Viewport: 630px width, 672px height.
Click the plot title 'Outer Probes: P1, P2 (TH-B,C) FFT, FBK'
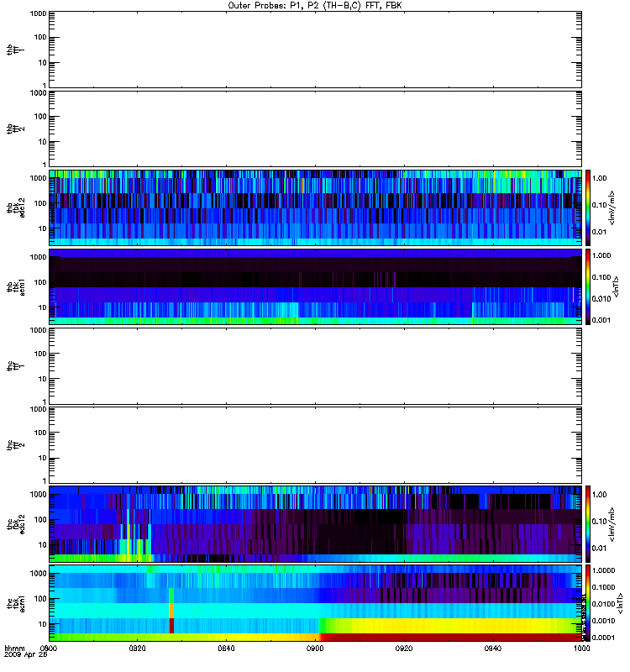point(315,6)
